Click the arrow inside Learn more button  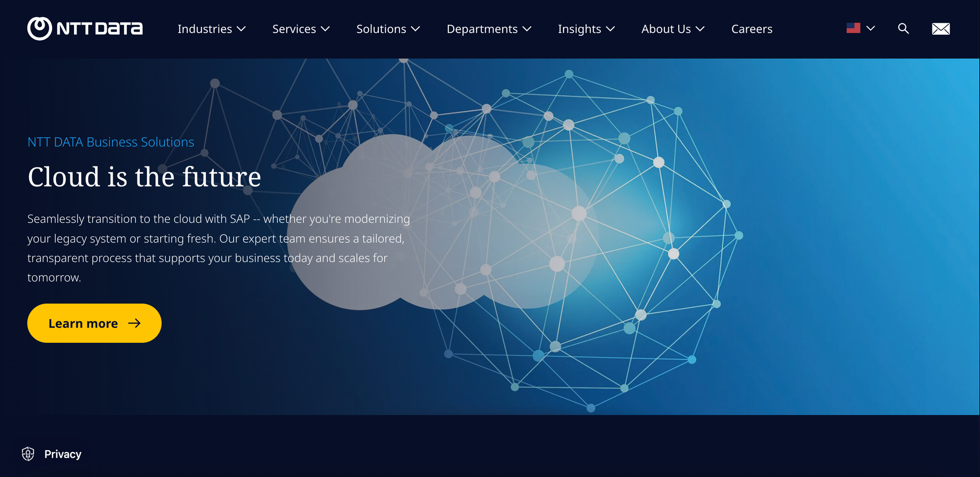[x=134, y=323]
